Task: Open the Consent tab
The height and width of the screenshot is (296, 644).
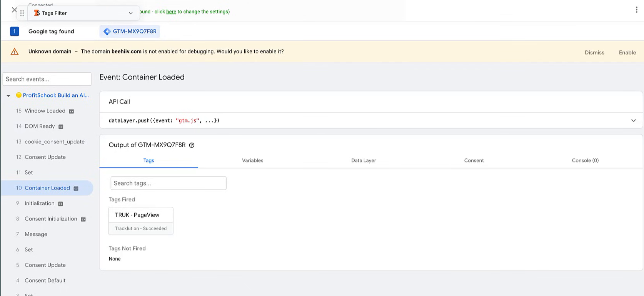Action: 474,160
